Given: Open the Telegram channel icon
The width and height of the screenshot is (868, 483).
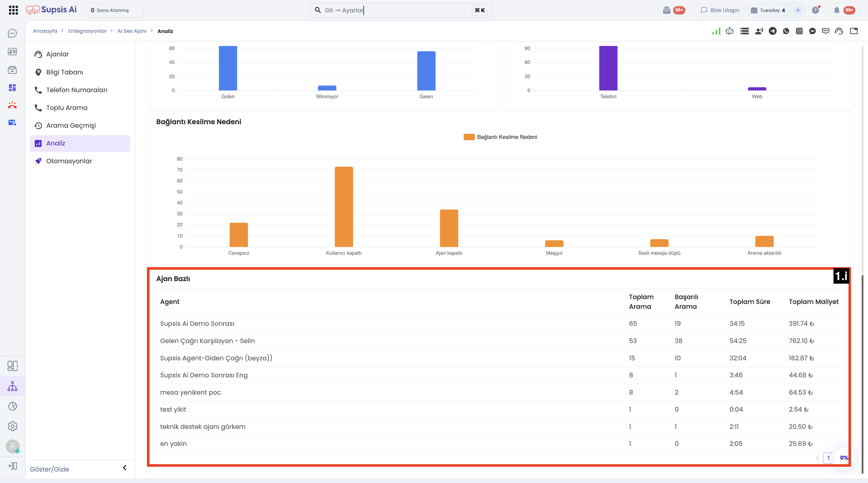Looking at the screenshot, I should 772,31.
